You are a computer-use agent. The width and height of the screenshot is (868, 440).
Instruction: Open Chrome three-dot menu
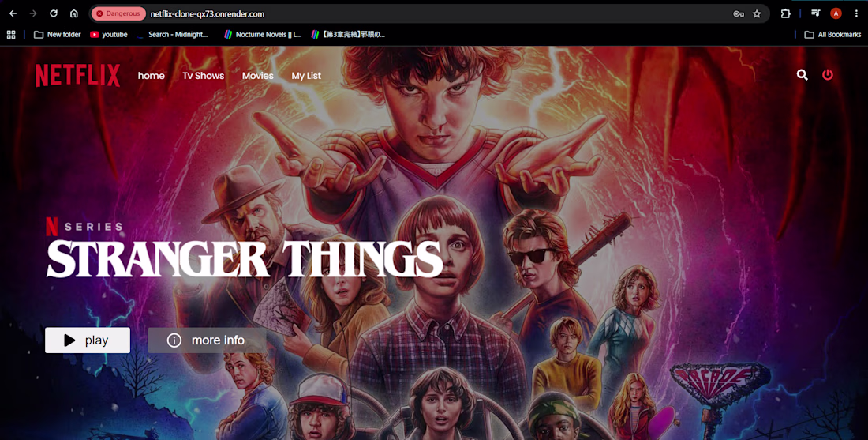pyautogui.click(x=856, y=14)
